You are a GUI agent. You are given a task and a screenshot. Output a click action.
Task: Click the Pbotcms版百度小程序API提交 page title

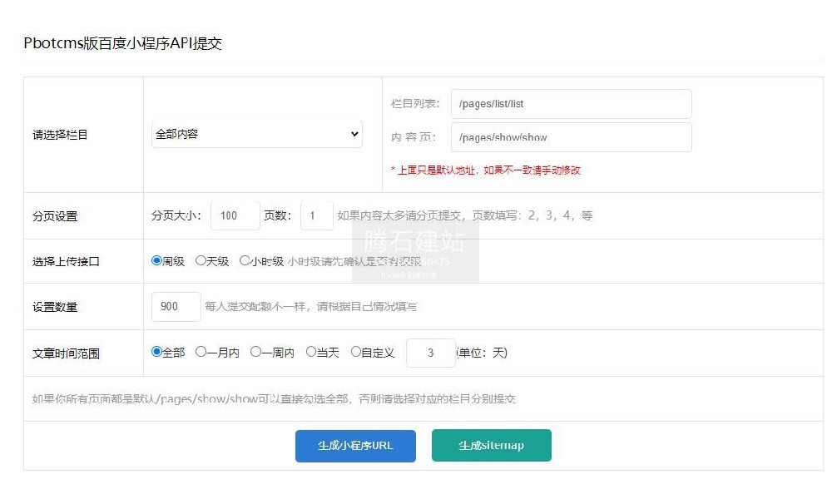123,43
